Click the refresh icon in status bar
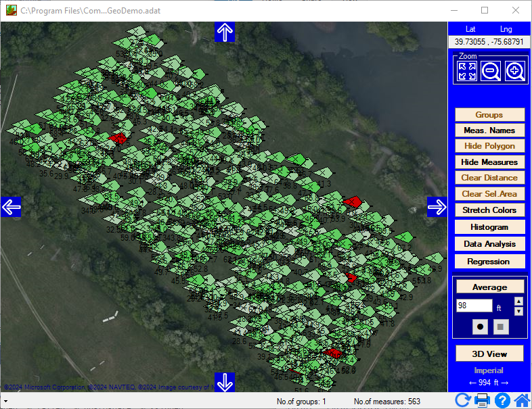This screenshot has height=409, width=532. click(x=463, y=400)
